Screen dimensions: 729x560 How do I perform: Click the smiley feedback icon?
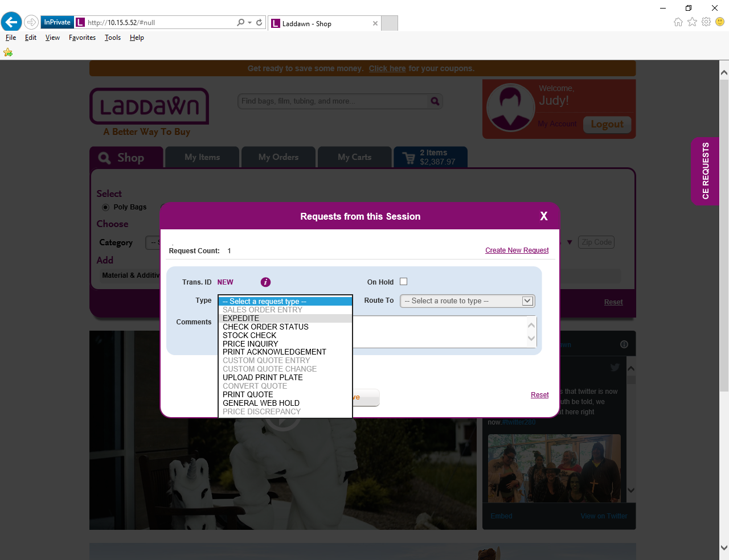(x=720, y=22)
